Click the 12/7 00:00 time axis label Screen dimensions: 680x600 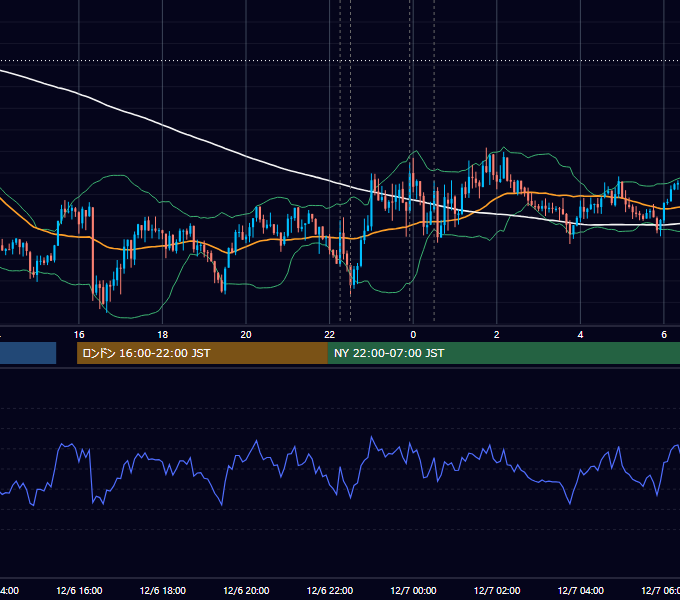click(x=413, y=590)
